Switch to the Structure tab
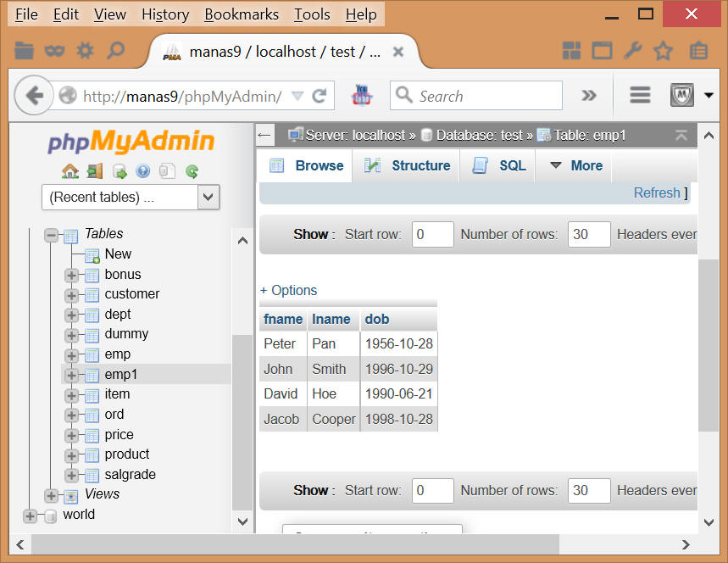This screenshot has width=728, height=563. (x=407, y=165)
